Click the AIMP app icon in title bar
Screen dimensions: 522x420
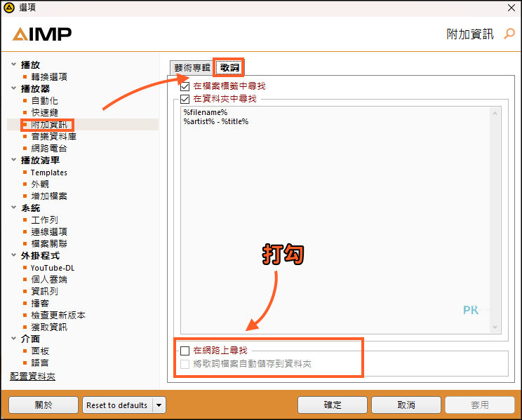[9, 7]
